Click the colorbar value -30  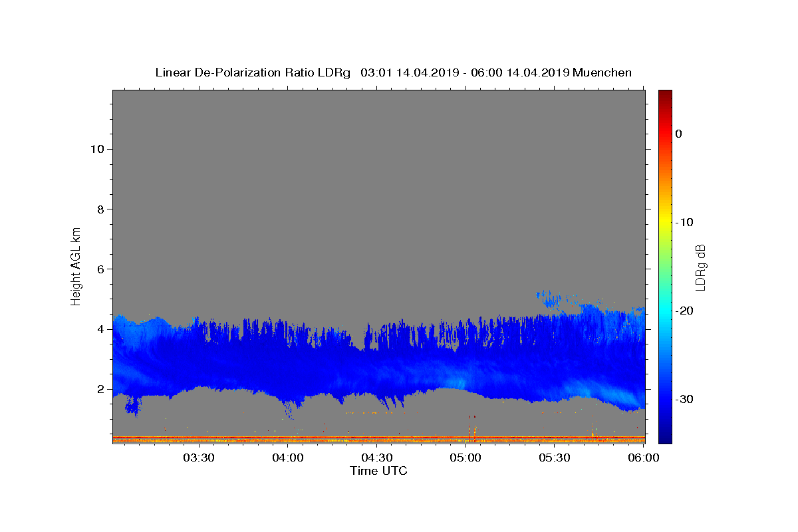tap(684, 399)
